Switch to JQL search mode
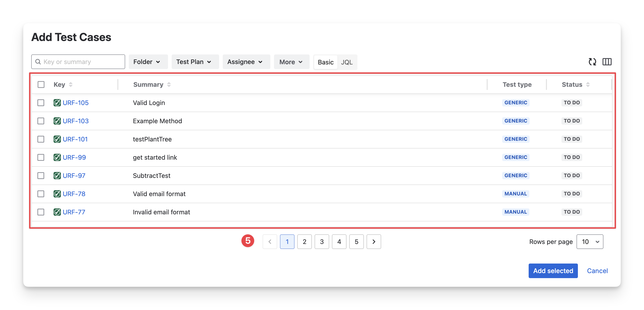 point(347,62)
